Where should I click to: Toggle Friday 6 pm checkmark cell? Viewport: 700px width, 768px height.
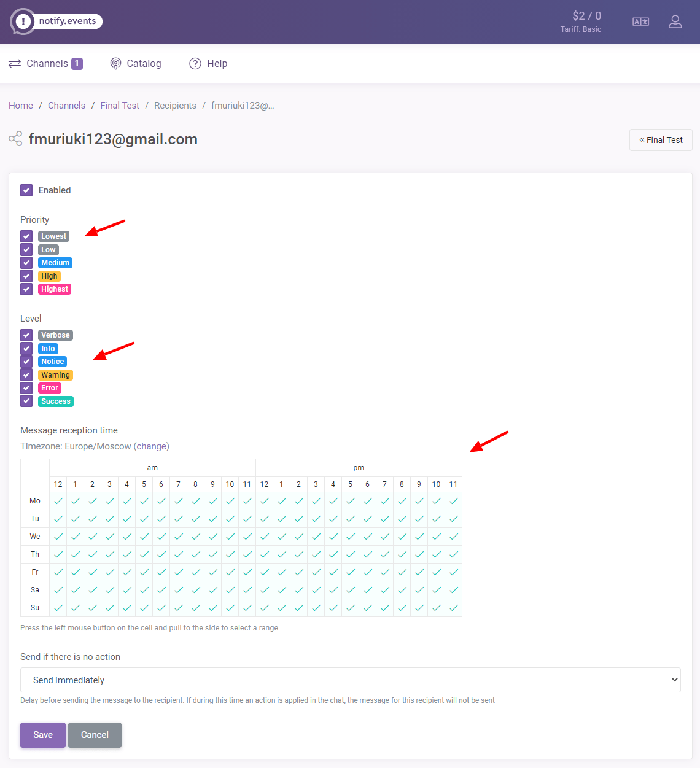click(368, 572)
